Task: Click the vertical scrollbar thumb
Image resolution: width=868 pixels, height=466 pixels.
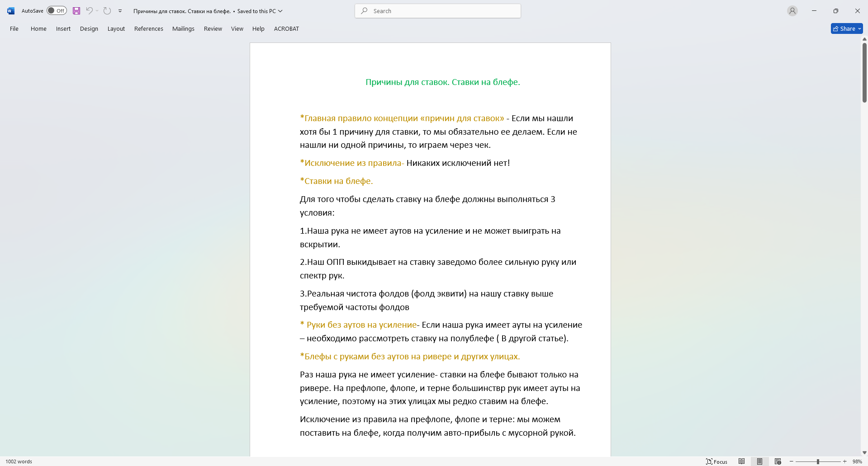Action: [x=864, y=72]
